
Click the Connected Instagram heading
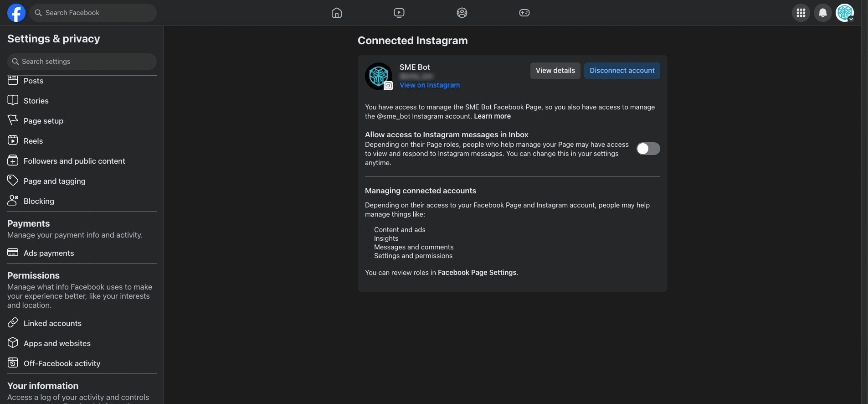click(x=412, y=41)
